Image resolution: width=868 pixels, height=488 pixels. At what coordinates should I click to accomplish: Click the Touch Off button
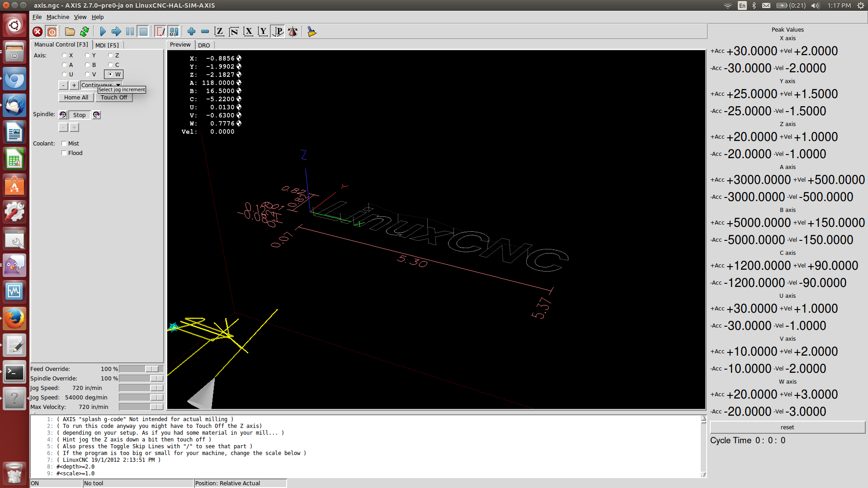tap(114, 97)
